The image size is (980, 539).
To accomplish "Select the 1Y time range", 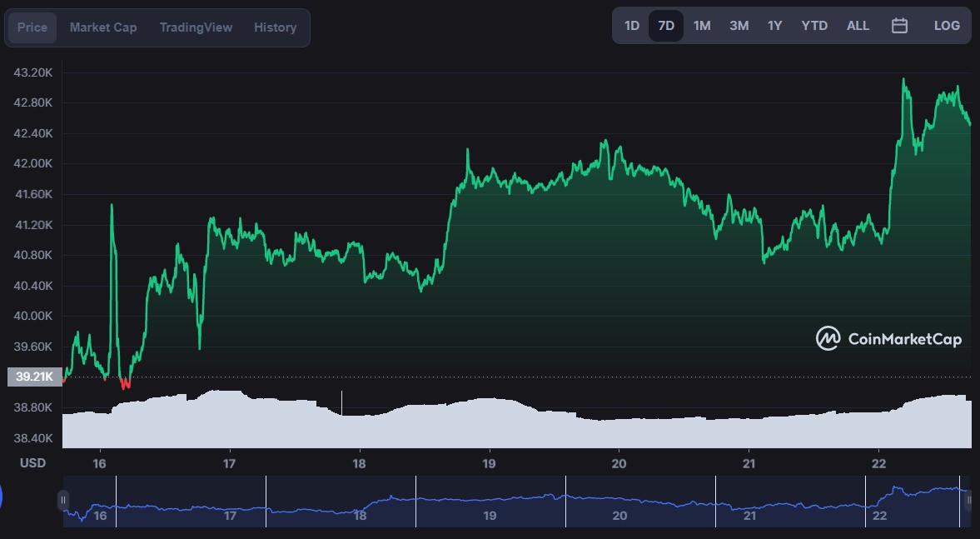I will tap(775, 26).
